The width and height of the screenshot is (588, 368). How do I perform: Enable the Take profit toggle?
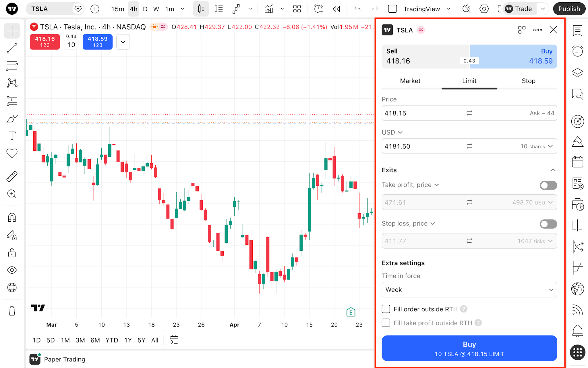click(x=548, y=185)
